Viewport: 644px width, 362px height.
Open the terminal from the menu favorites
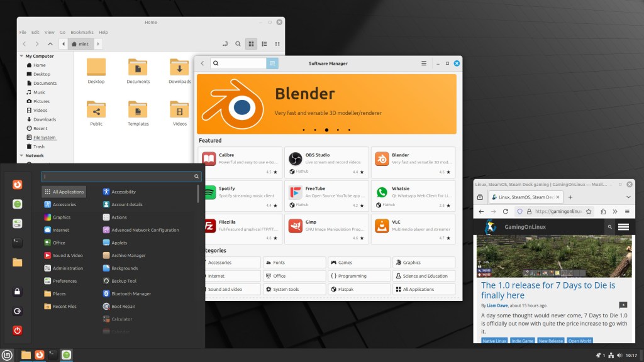(x=18, y=243)
